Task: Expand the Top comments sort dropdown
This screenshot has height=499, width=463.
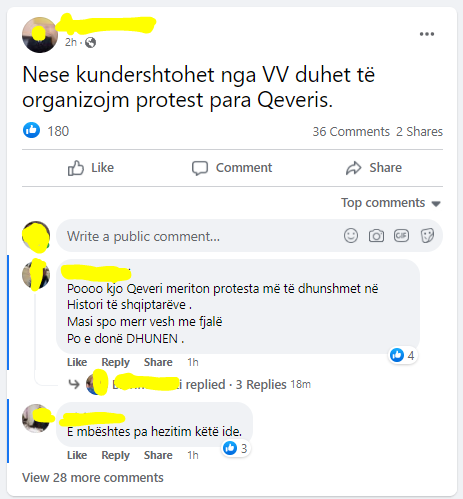Action: pyautogui.click(x=391, y=203)
